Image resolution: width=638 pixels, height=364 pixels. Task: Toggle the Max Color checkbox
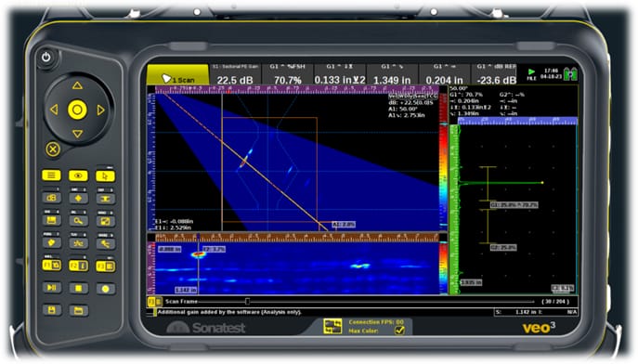pyautogui.click(x=399, y=331)
